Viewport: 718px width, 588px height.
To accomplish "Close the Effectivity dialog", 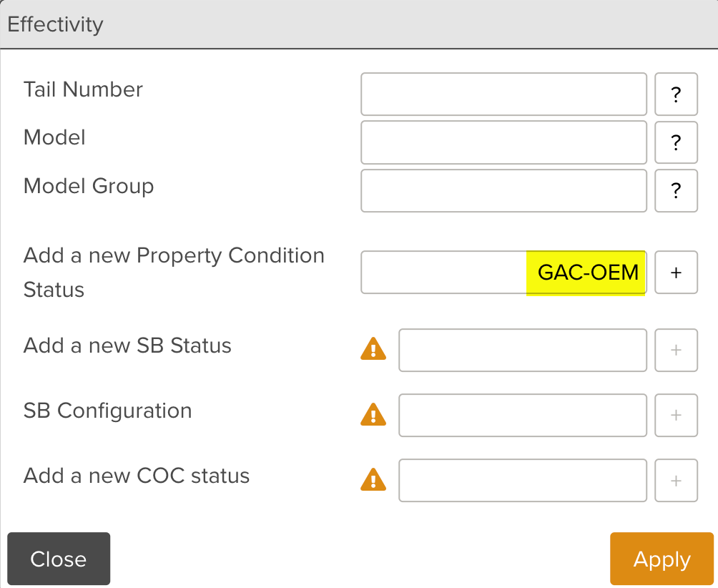I will (59, 559).
